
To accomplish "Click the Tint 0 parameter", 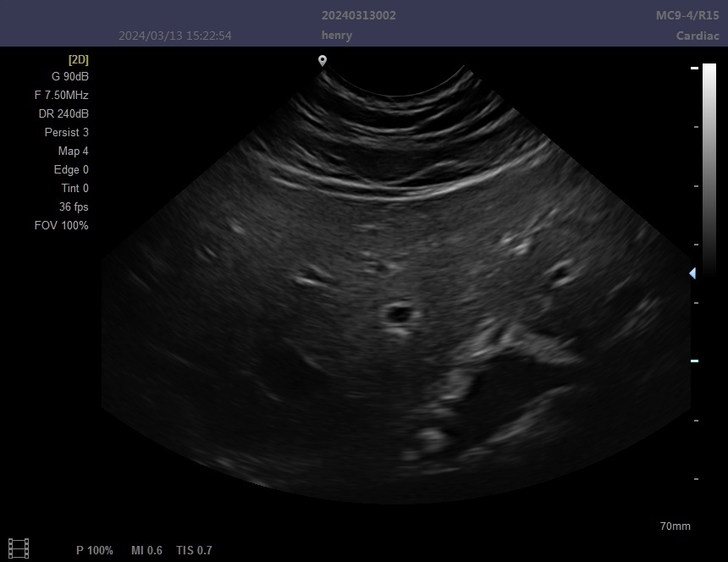I will point(74,189).
